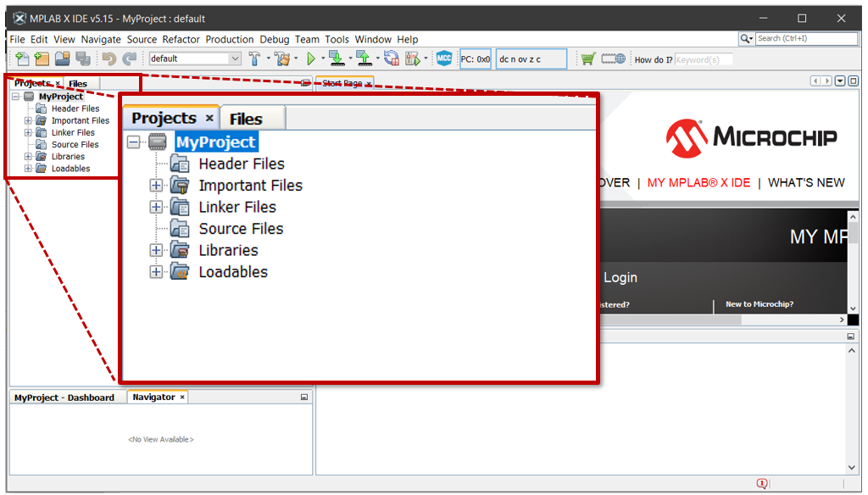Run the project with green play icon
Screen dimensions: 868x495
311,58
